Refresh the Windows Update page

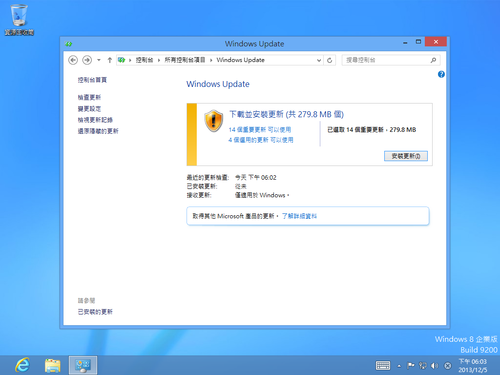[x=329, y=60]
